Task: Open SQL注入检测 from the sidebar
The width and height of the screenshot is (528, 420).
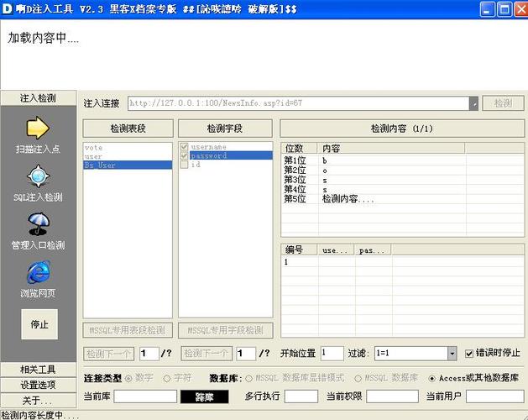Action: coord(38,177)
